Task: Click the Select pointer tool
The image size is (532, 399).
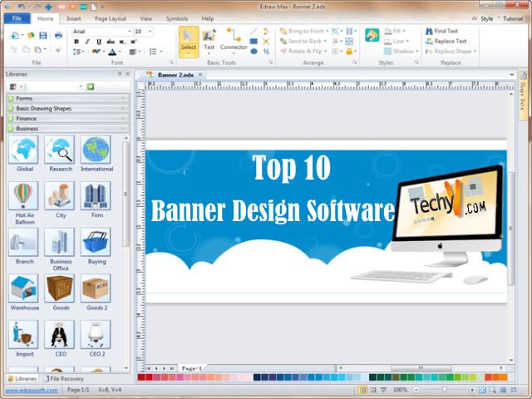Action: tap(189, 39)
